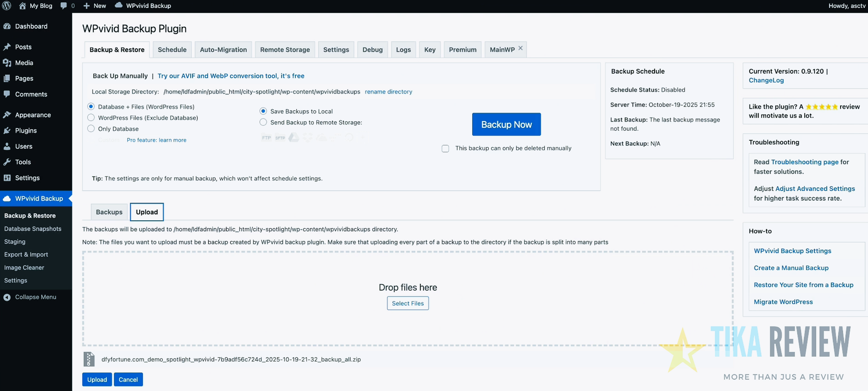
Task: Open Image Cleaner in sidebar submenu
Action: 24,267
